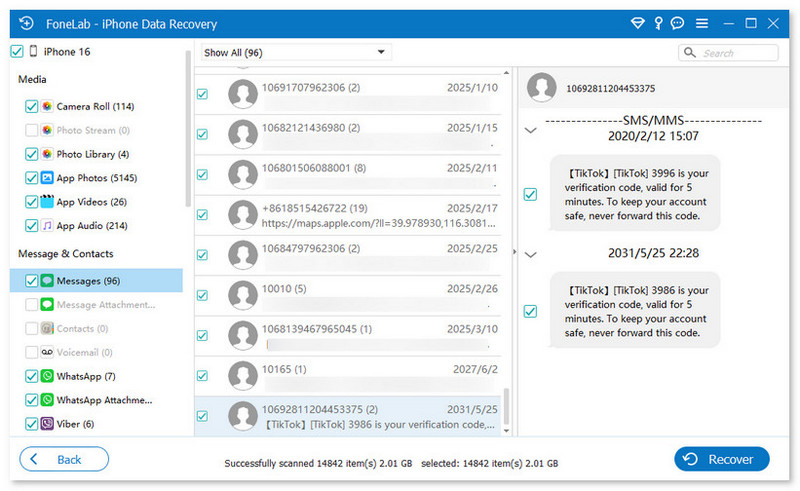Collapse the 2020/2/12 15:07 message group

[531, 131]
